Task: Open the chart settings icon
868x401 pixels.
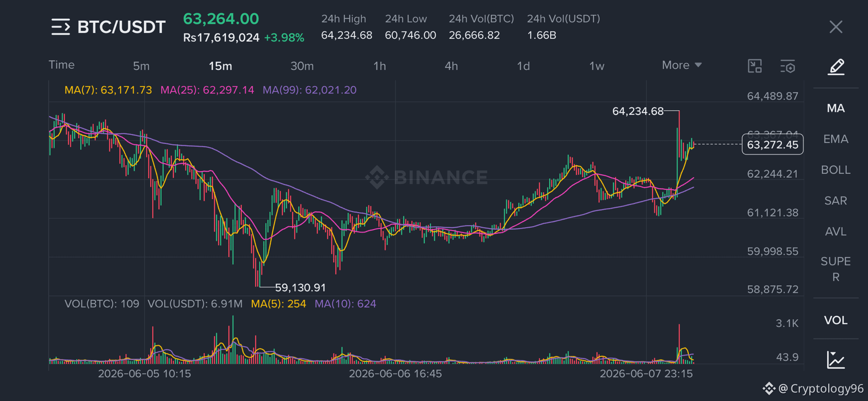Action: coord(788,66)
